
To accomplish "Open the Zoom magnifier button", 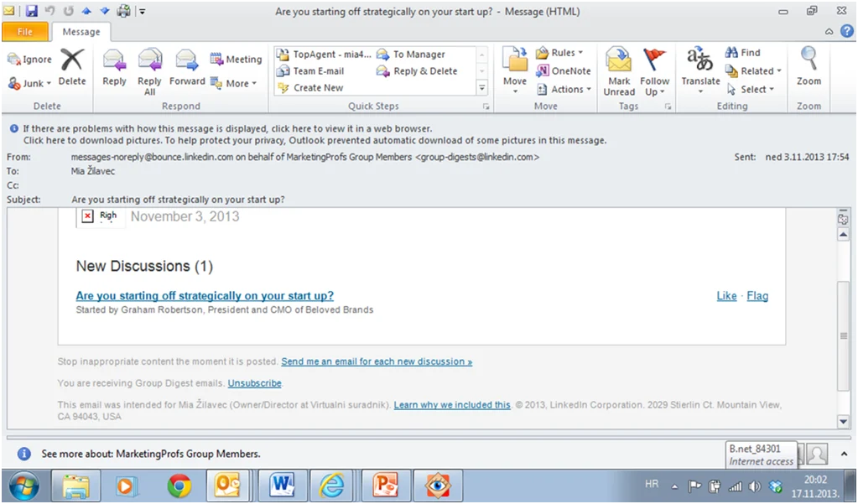I will pyautogui.click(x=809, y=67).
